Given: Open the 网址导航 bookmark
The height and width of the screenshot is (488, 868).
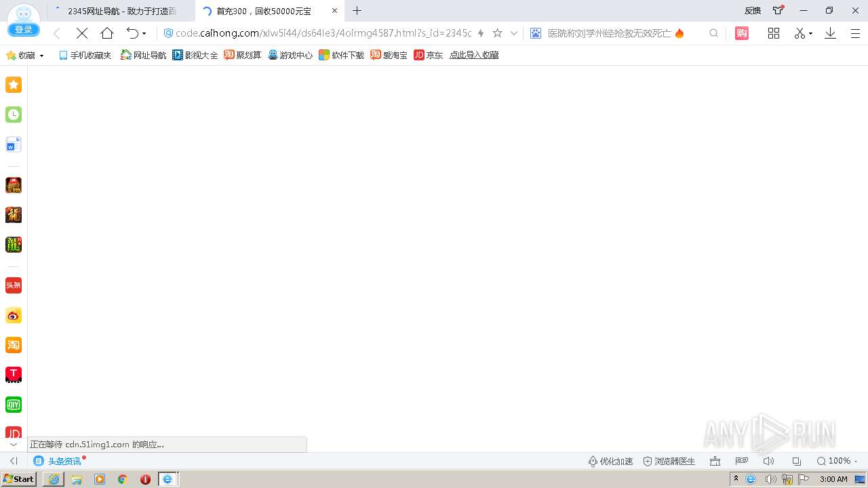Looking at the screenshot, I should coord(143,55).
